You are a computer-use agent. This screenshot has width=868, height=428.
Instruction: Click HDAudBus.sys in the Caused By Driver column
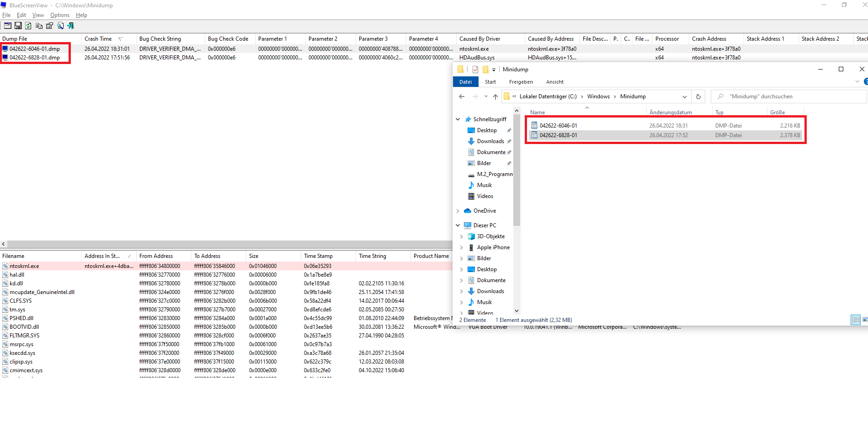click(477, 58)
